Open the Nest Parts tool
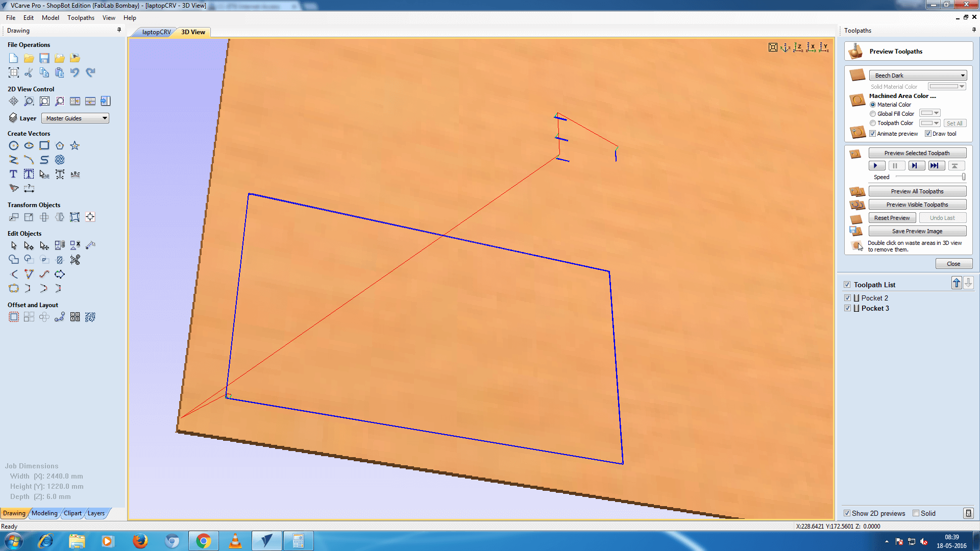The image size is (980, 551). click(90, 317)
